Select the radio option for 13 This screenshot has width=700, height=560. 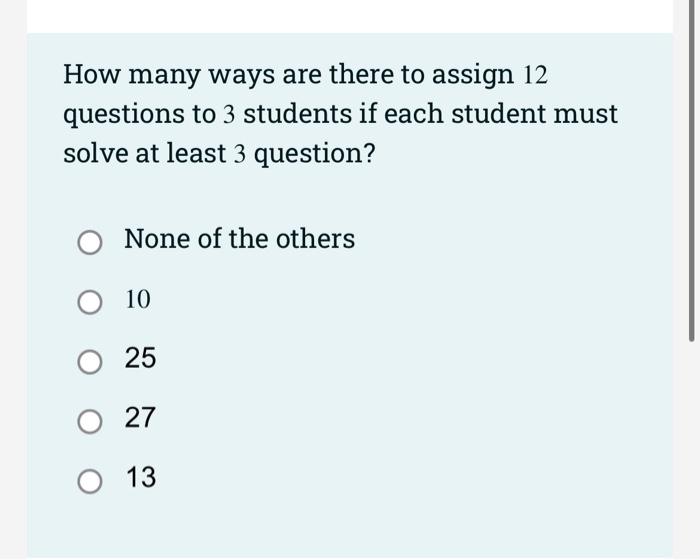90,481
